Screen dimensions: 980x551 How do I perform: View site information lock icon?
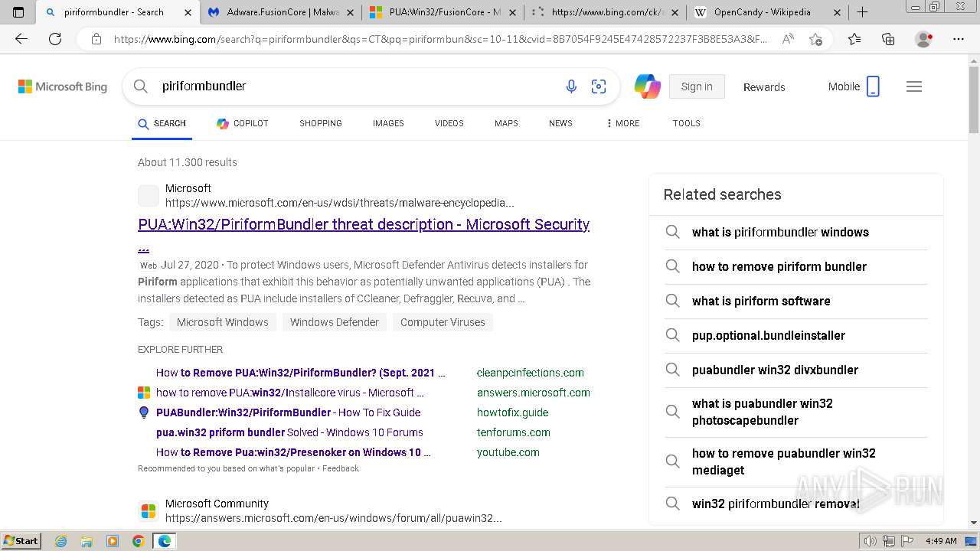coord(96,39)
